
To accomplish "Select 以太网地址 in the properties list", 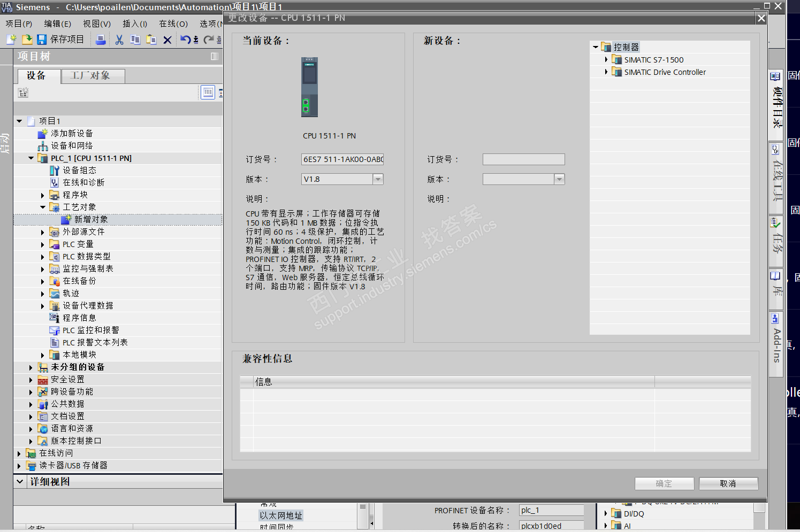I will pos(281,515).
